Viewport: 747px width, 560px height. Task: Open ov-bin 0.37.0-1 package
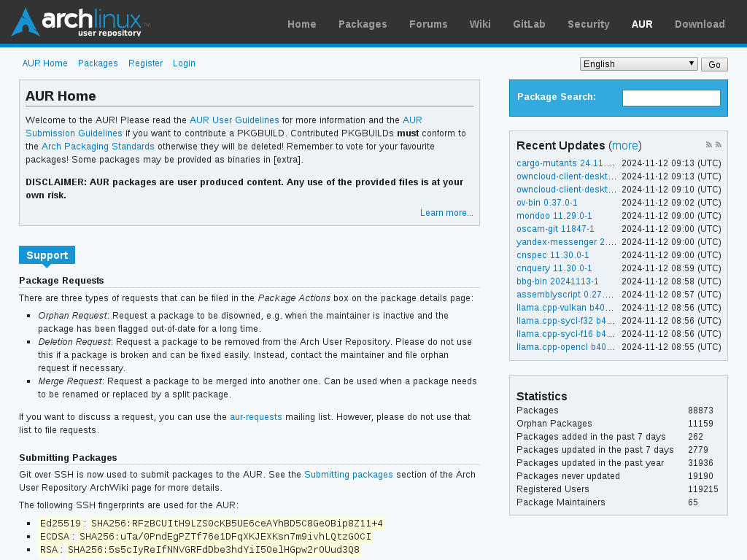(x=547, y=203)
